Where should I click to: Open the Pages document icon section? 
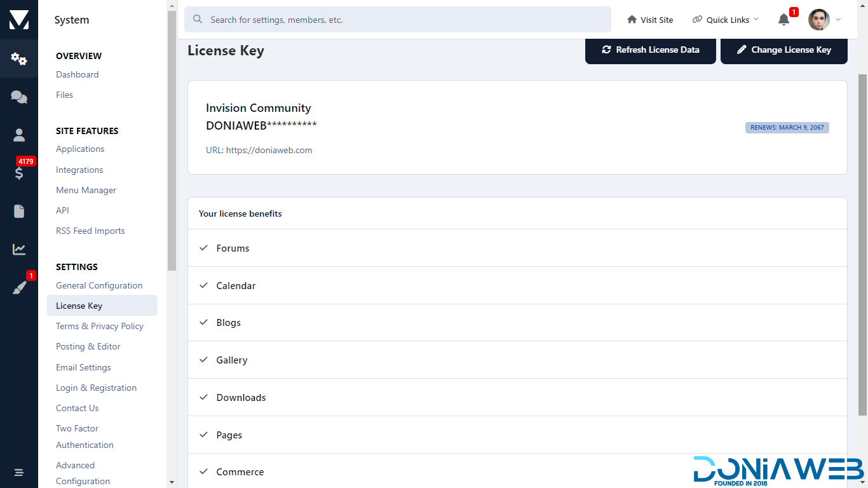tap(19, 211)
